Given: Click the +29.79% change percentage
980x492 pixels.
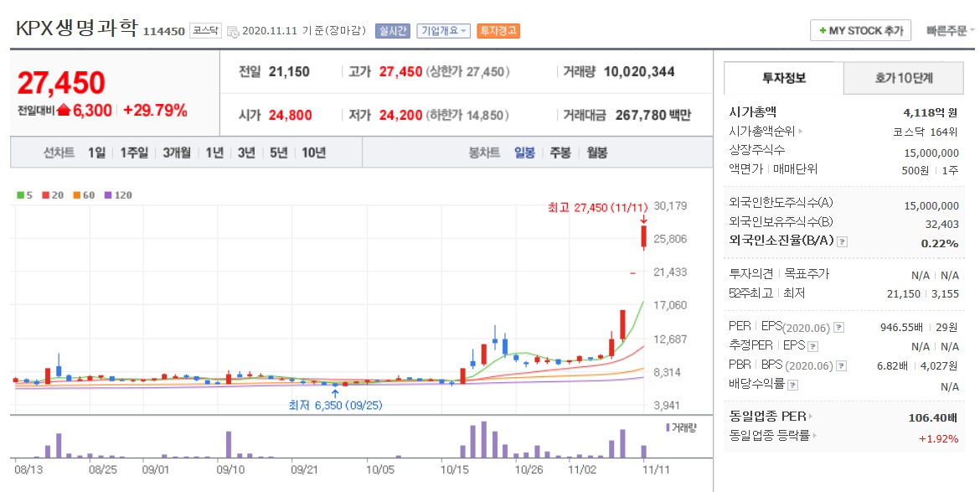Looking at the screenshot, I should pyautogui.click(x=155, y=111).
